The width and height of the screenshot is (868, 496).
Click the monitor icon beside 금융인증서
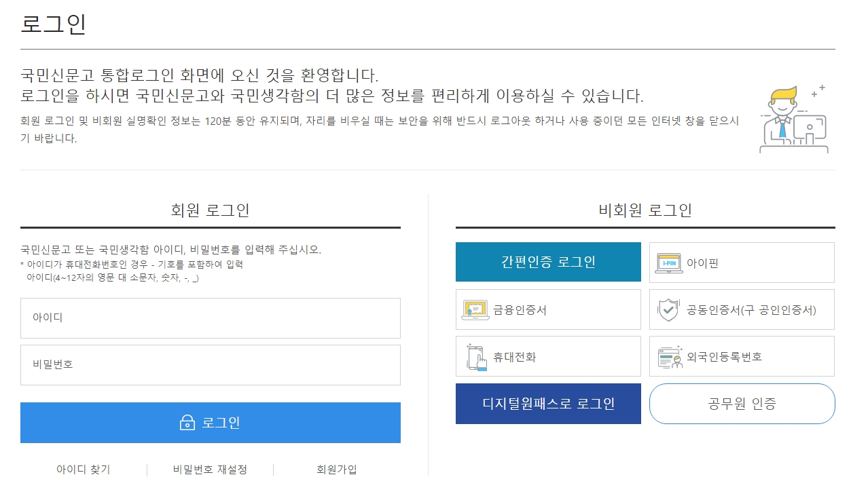(475, 309)
